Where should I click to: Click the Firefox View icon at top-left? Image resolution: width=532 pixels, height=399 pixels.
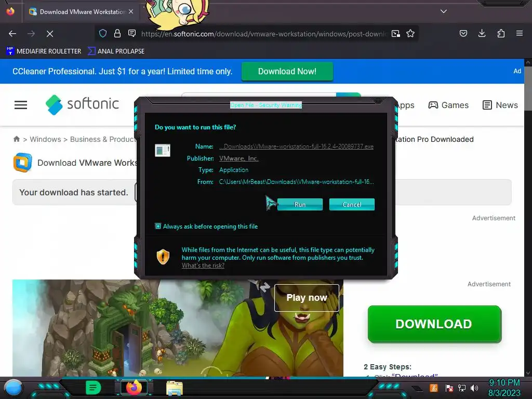pyautogui.click(x=10, y=11)
